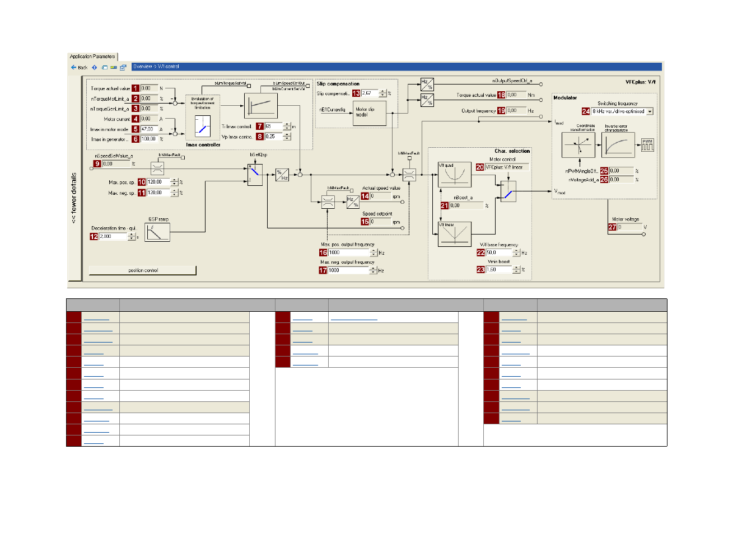Viewport: 756px width, 534px height.
Task: Click the Speed setpoint value field
Action: (x=380, y=222)
